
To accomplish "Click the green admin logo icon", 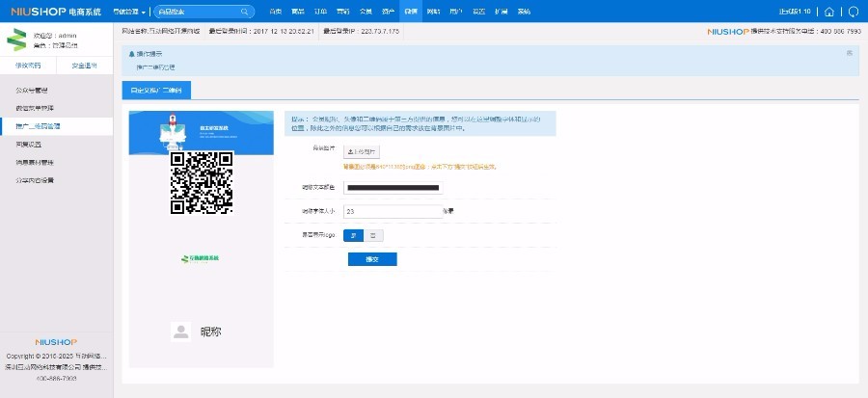I will click(16, 40).
